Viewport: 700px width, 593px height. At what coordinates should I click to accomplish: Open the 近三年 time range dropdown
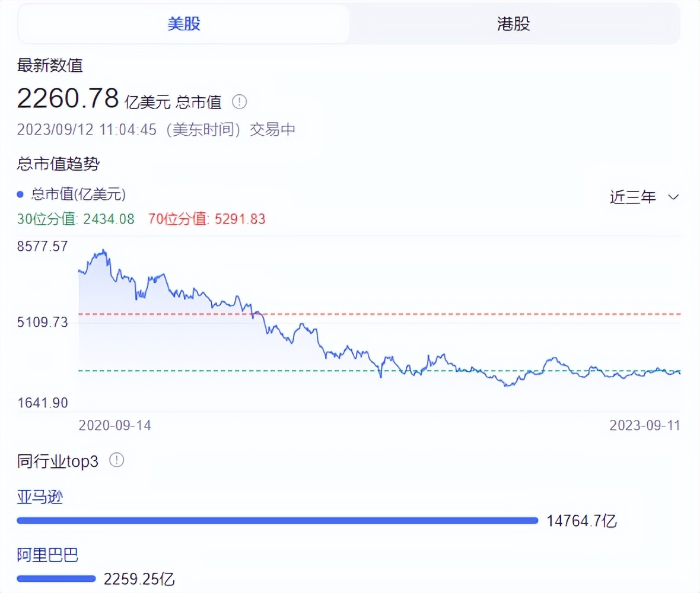point(633,197)
